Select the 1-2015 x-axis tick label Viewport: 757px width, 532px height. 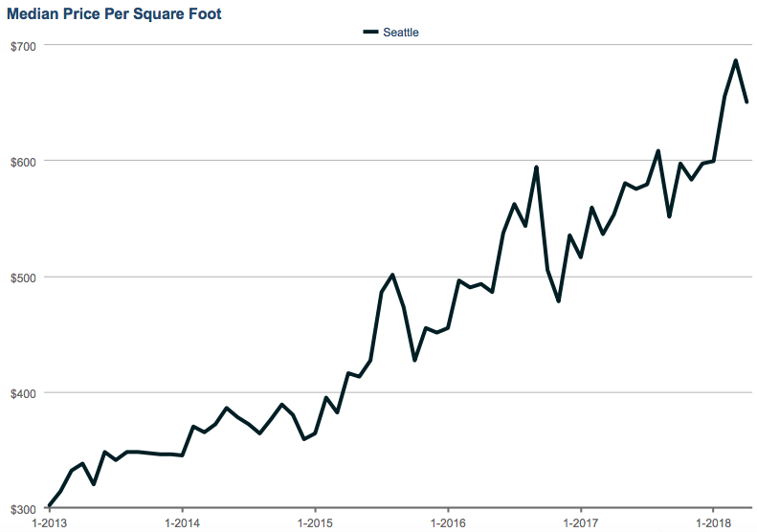click(314, 523)
